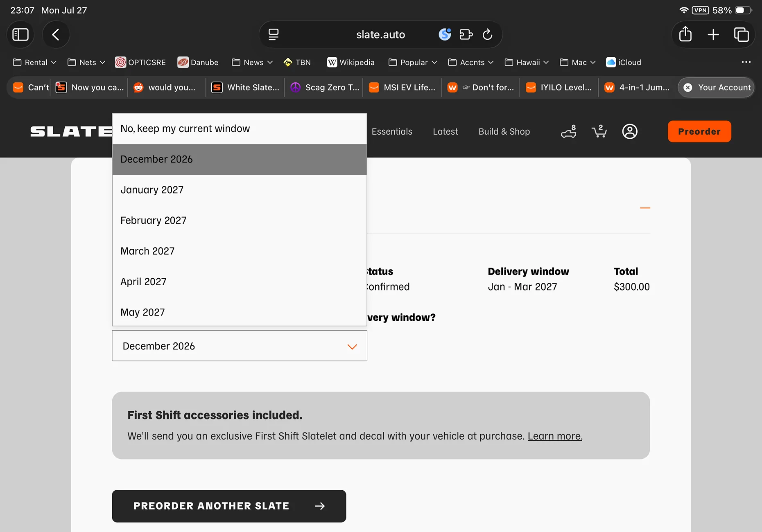
Task: Click Preorder Another Slate button
Action: tap(229, 506)
